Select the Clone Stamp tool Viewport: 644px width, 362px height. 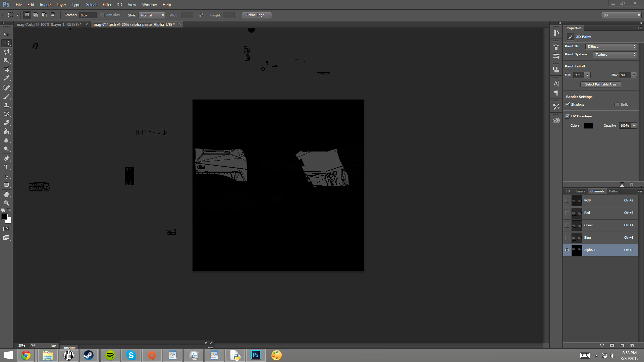pos(6,105)
